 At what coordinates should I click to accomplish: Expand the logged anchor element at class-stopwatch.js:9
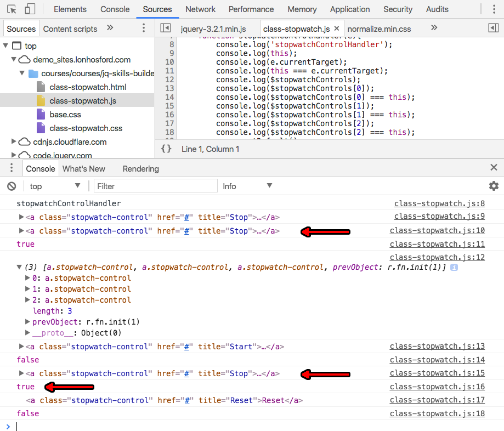pos(21,217)
